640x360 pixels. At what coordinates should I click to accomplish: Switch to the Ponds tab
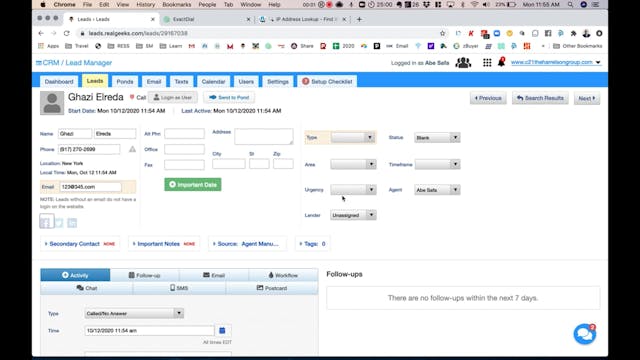click(x=125, y=82)
